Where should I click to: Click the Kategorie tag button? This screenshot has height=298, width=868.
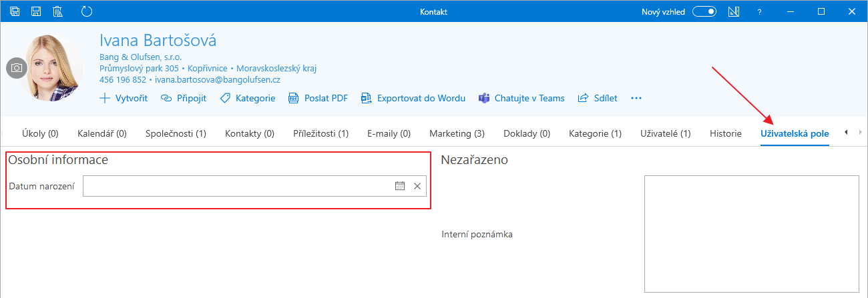[x=248, y=98]
